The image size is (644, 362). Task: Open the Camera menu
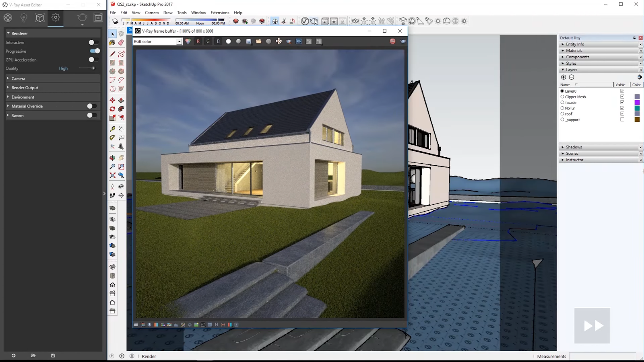(152, 13)
